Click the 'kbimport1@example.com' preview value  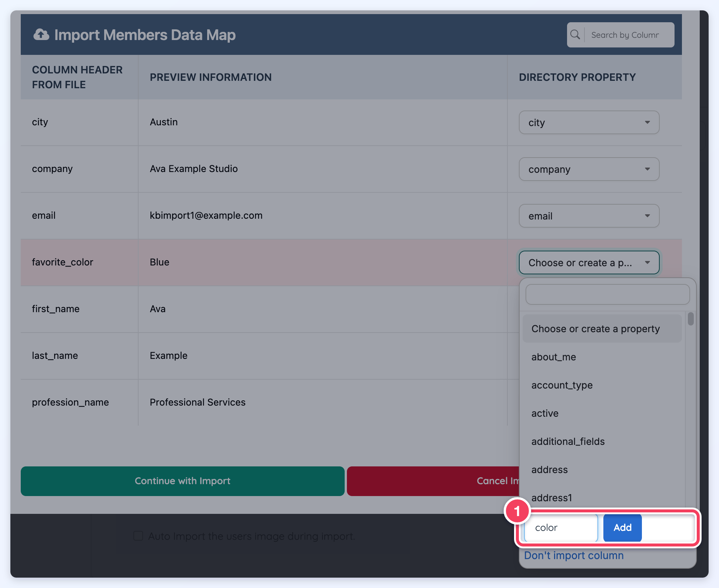click(x=206, y=215)
